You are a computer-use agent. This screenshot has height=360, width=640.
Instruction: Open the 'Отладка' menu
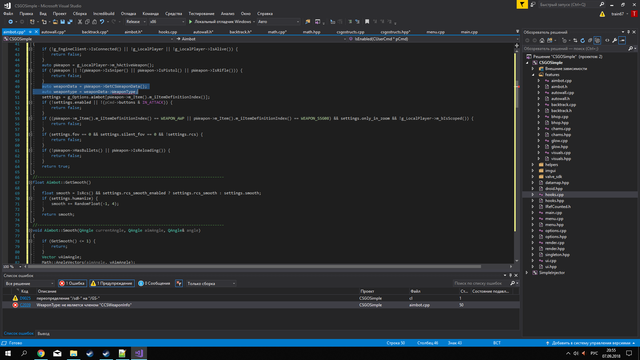[x=128, y=13]
